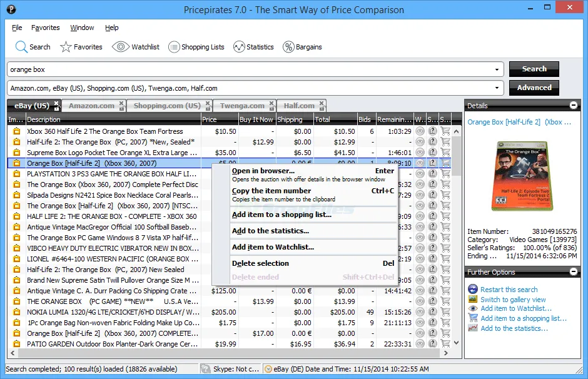The height and width of the screenshot is (379, 588).
Task: Click the watchlist eye icon for the Silpada Designs row
Action: pos(420,195)
